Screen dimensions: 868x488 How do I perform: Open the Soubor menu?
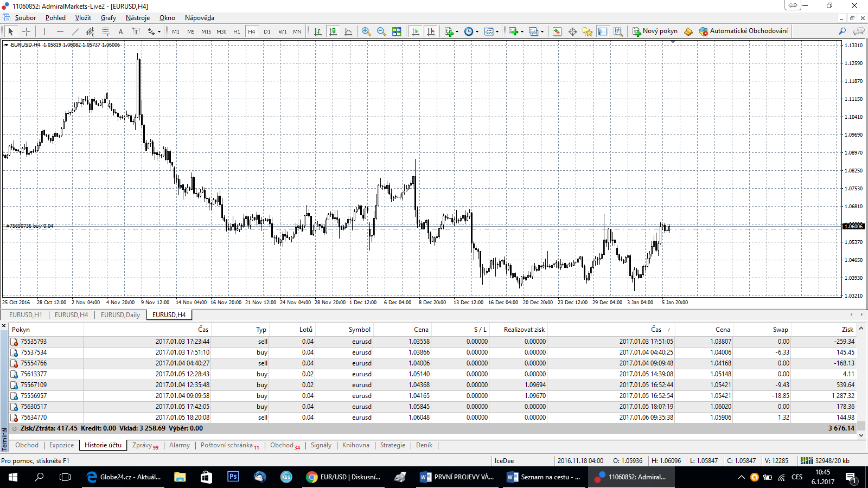point(25,18)
